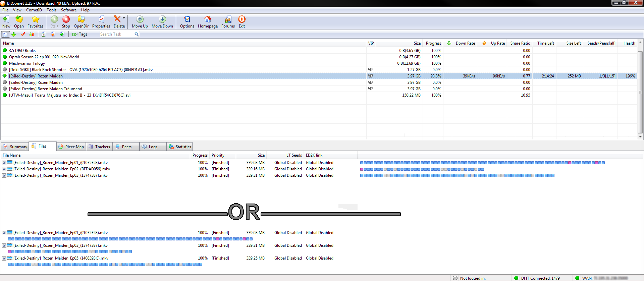Filter active tasks with the up-down arrows icon

click(32, 34)
